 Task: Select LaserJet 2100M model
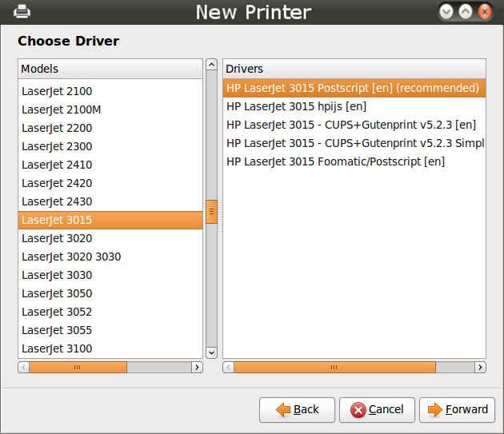click(x=110, y=109)
